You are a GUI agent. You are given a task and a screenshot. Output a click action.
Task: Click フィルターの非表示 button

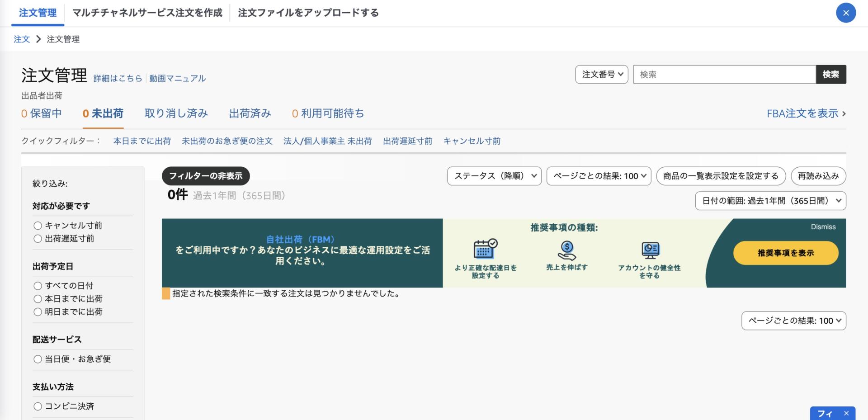[x=206, y=176]
